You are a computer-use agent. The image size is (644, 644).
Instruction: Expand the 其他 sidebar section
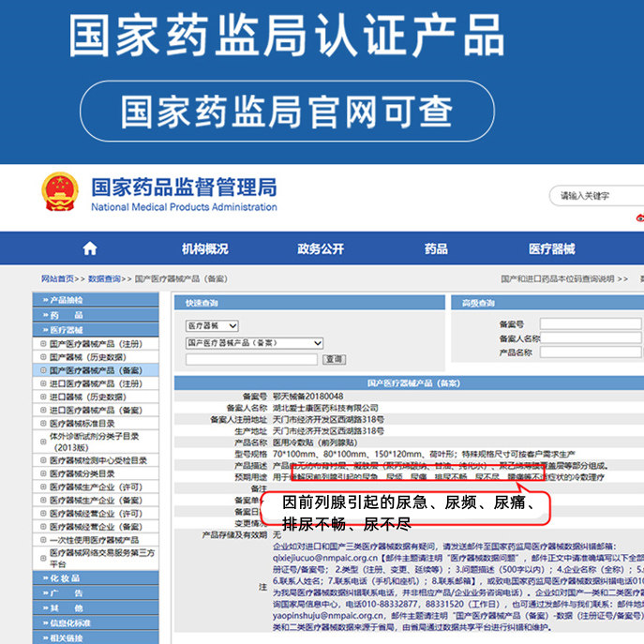click(96, 608)
